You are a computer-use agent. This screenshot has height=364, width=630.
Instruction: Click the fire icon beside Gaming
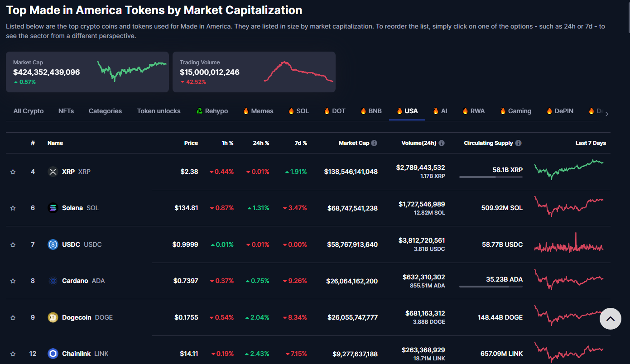point(503,111)
